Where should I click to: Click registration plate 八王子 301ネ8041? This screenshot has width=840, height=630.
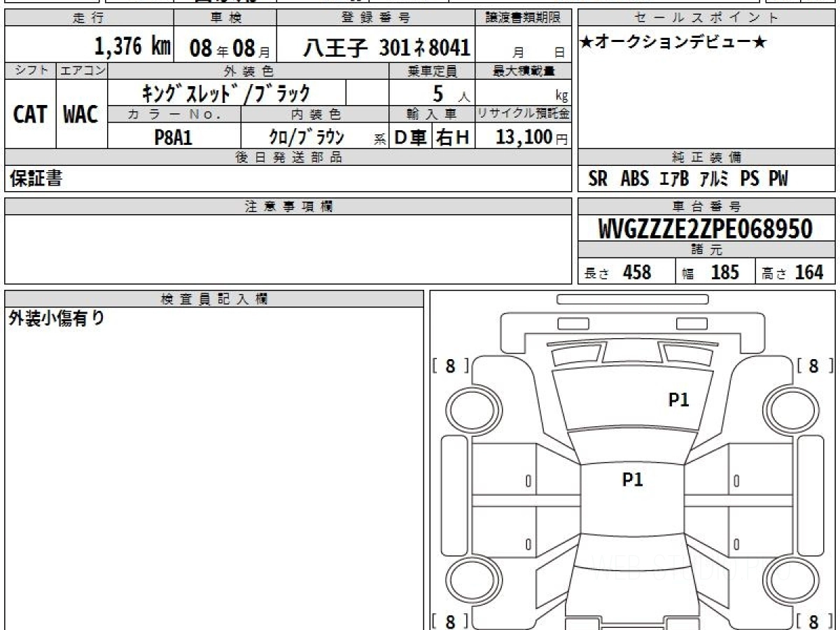(386, 48)
